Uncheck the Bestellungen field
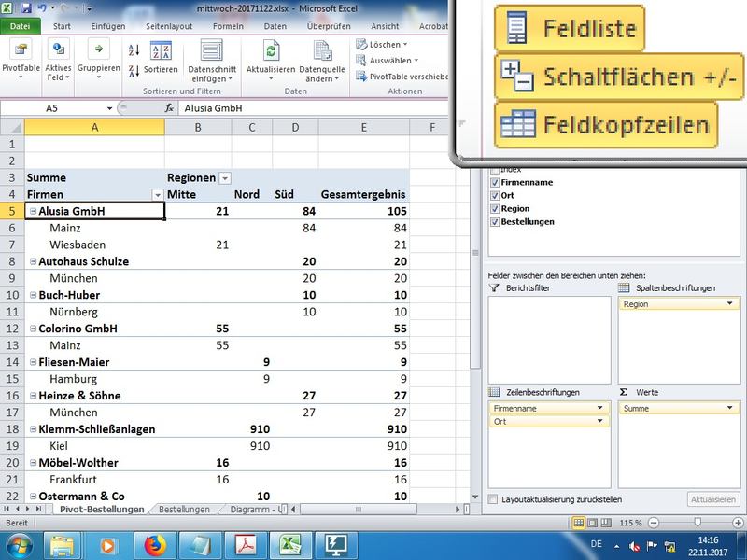747x560 pixels. pos(495,222)
